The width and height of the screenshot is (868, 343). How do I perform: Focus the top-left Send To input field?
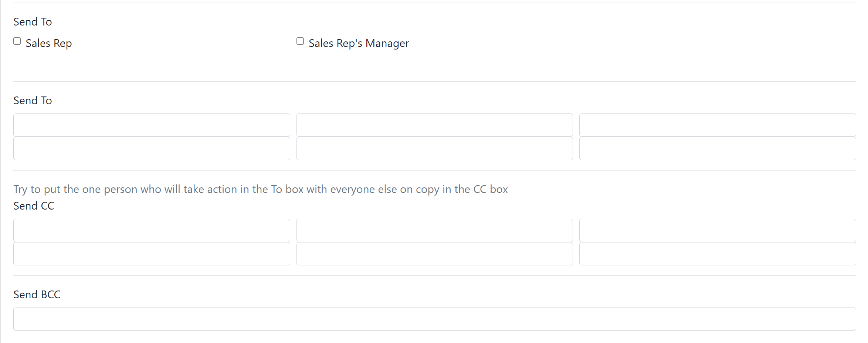pos(152,125)
